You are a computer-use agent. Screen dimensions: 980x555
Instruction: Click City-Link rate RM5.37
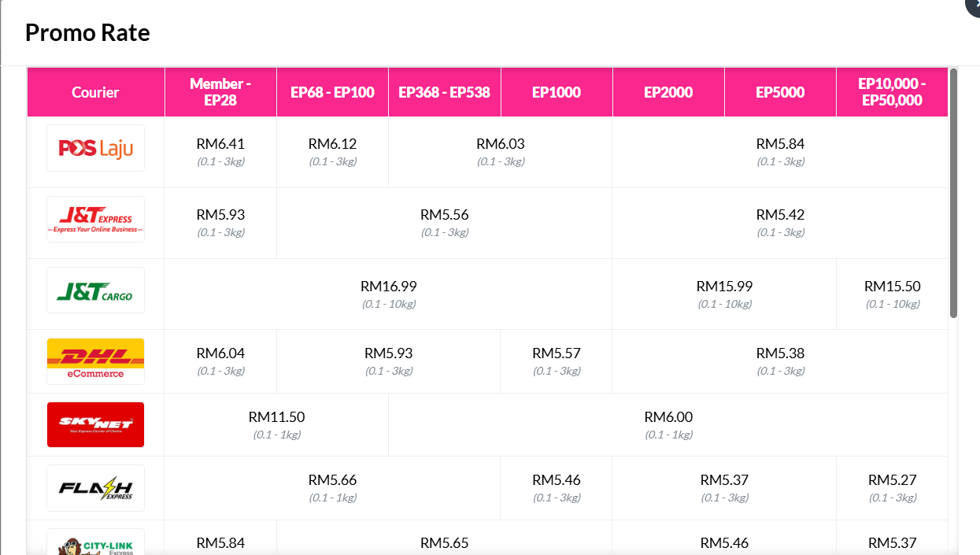[x=893, y=543]
